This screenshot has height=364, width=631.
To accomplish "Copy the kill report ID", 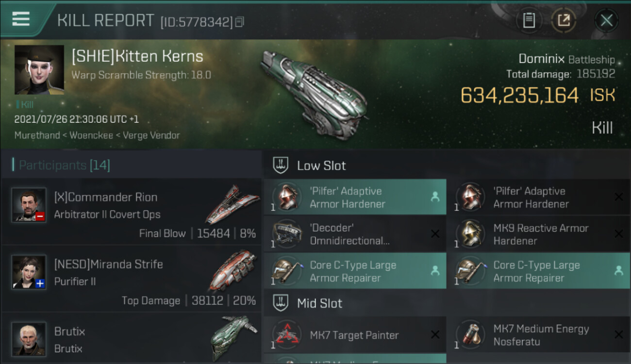I will tap(239, 22).
